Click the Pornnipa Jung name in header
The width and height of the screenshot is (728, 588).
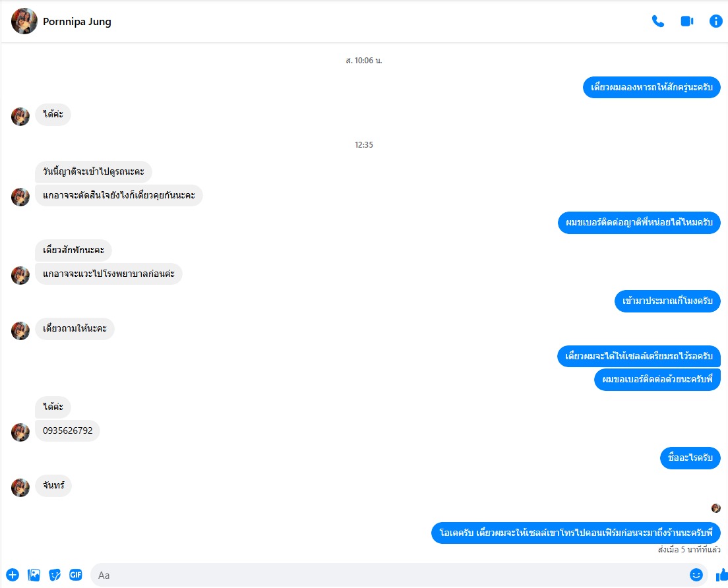coord(77,21)
